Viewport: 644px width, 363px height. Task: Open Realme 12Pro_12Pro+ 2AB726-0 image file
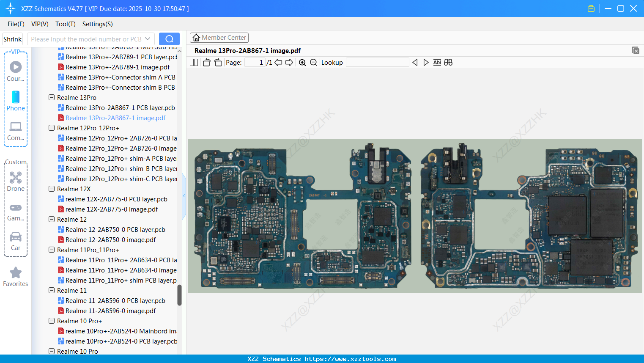coord(117,148)
